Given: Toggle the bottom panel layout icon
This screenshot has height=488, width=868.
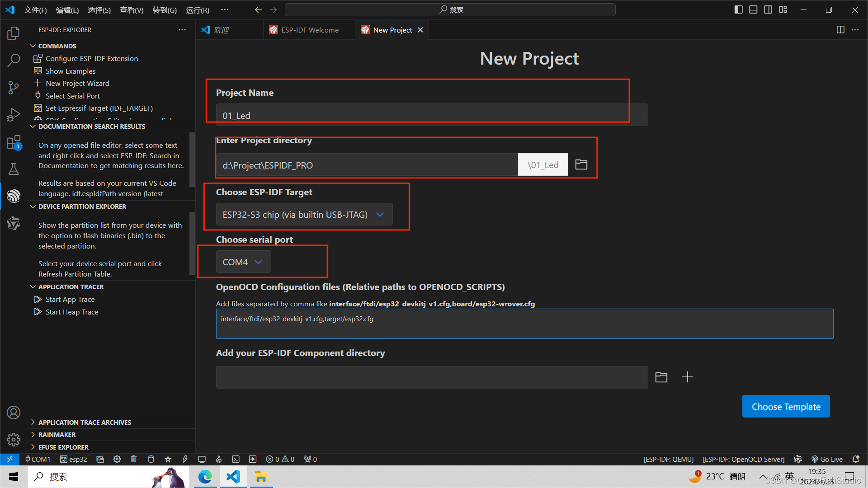Looking at the screenshot, I should [x=753, y=9].
